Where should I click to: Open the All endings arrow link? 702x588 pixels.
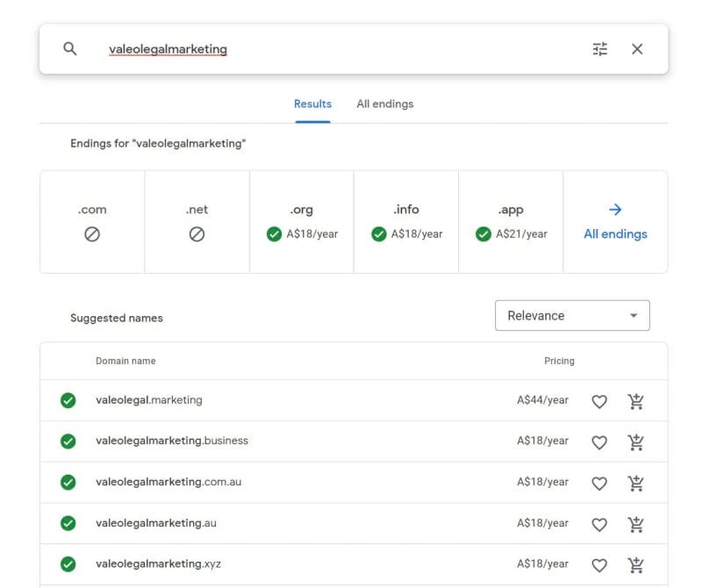(x=615, y=222)
